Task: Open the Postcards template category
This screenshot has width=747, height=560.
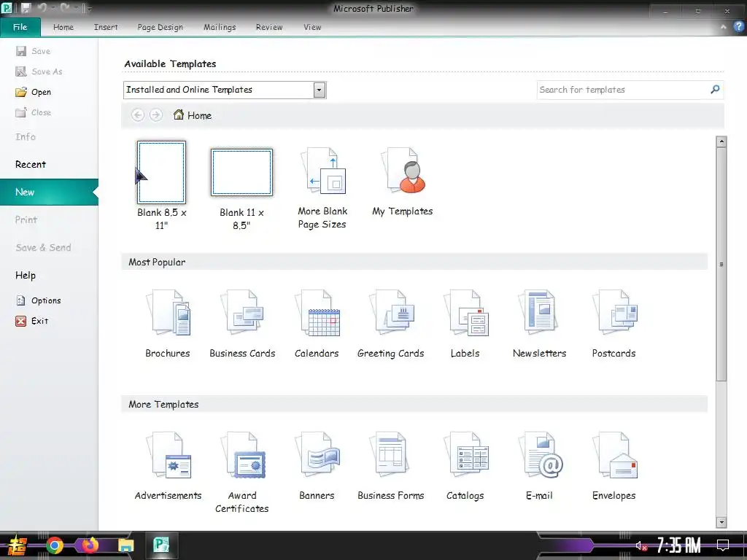Action: click(614, 324)
